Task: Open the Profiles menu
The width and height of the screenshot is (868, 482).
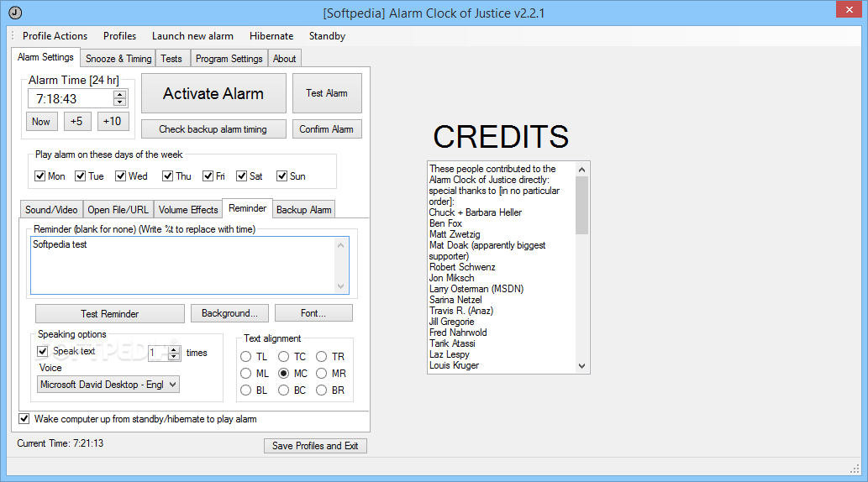Action: pyautogui.click(x=119, y=36)
